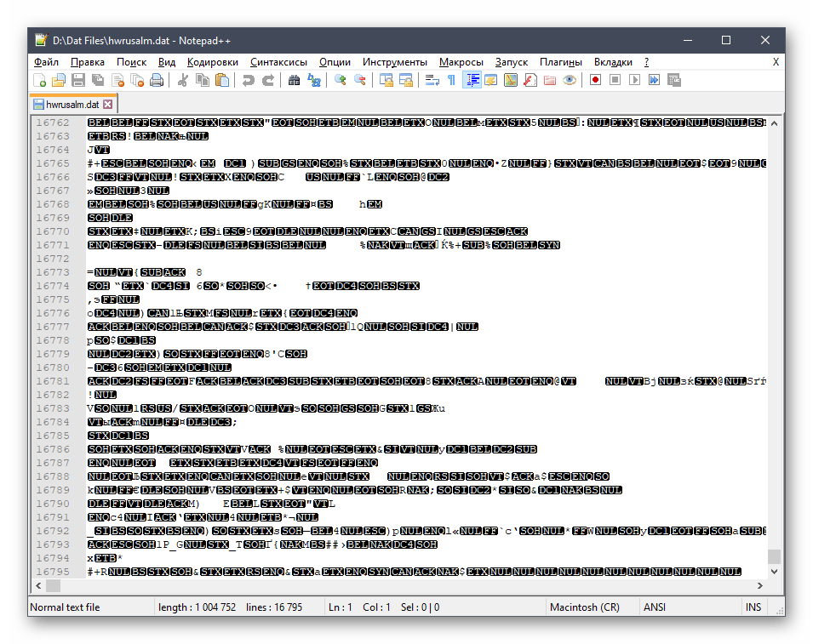The width and height of the screenshot is (813, 644).
Task: Create a new document via toolbar
Action: 40,80
